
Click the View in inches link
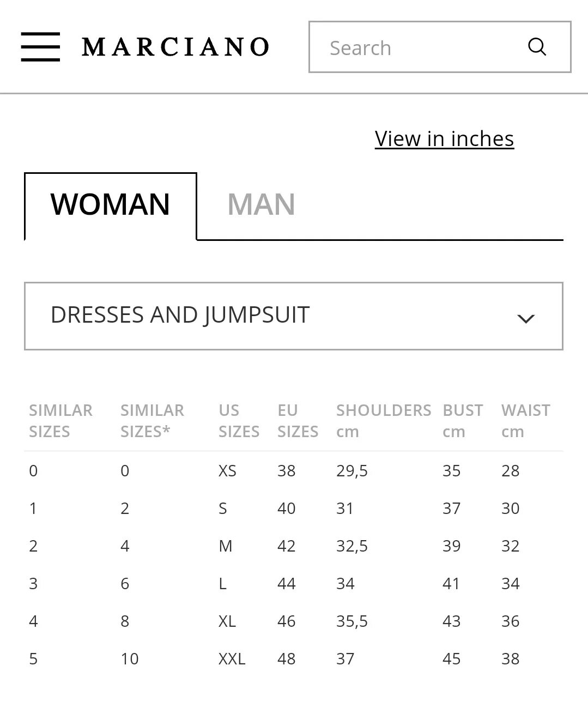tap(444, 138)
